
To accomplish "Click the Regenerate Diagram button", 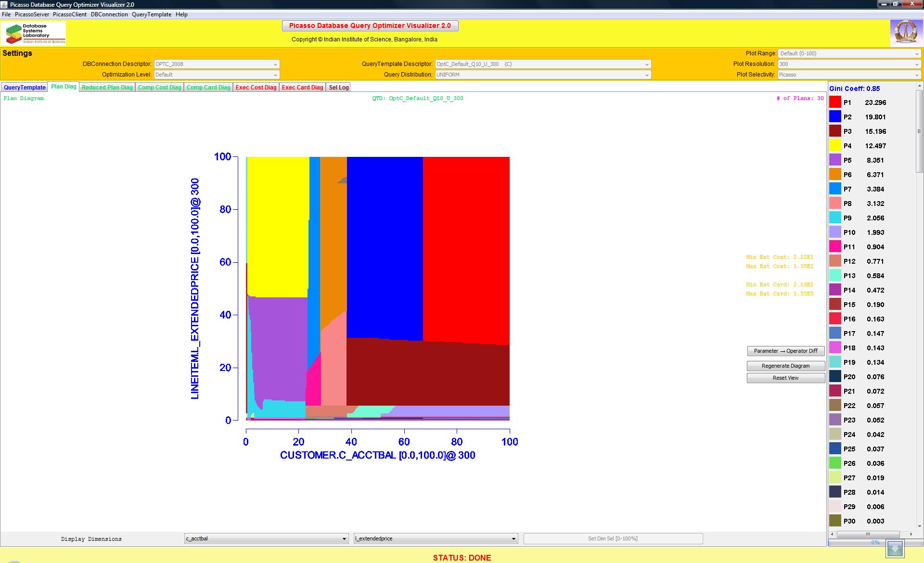I will point(785,366).
